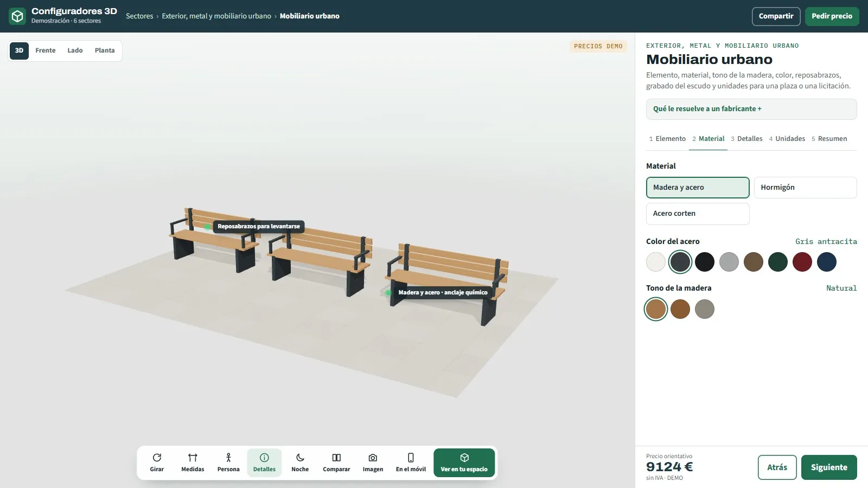Viewport: 868px width, 488px height.
Task: Click Ver en tu espacio button
Action: coord(464,463)
